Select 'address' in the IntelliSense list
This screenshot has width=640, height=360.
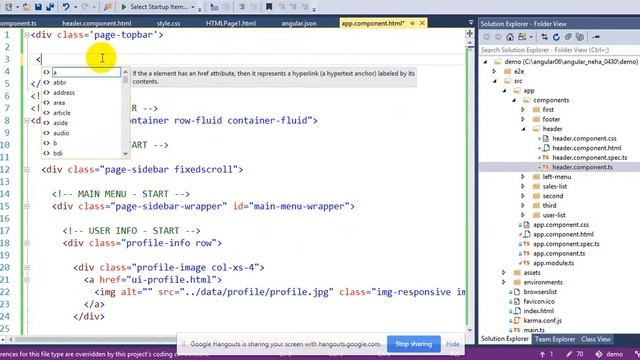coord(64,93)
